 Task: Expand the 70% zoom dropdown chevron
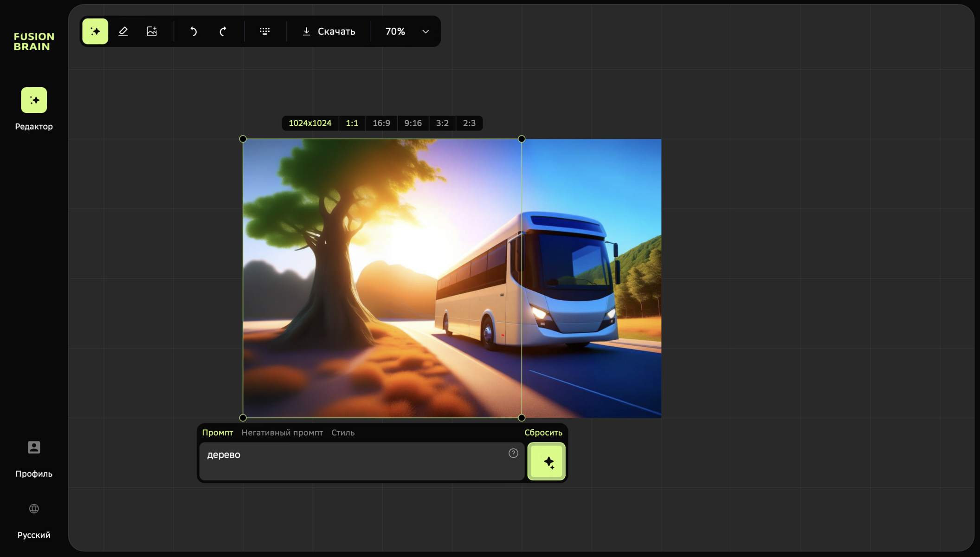426,32
